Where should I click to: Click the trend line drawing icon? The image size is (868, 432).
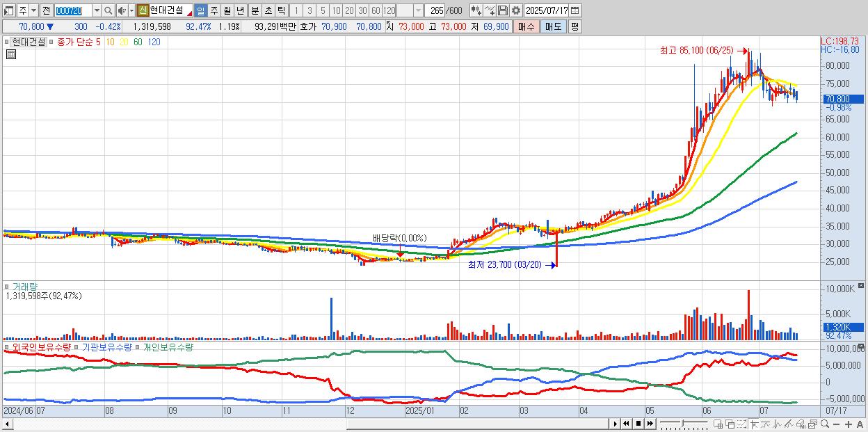click(766, 424)
